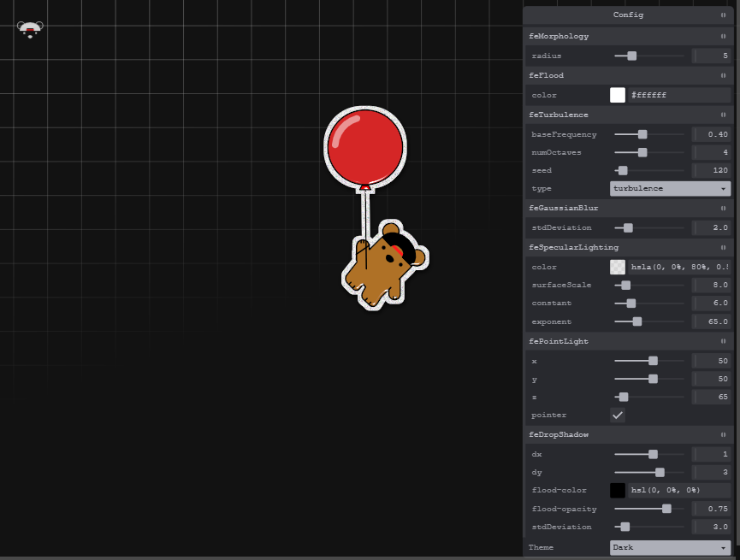The height and width of the screenshot is (560, 740).
Task: Adjust the surfaceScale slider
Action: (649, 285)
